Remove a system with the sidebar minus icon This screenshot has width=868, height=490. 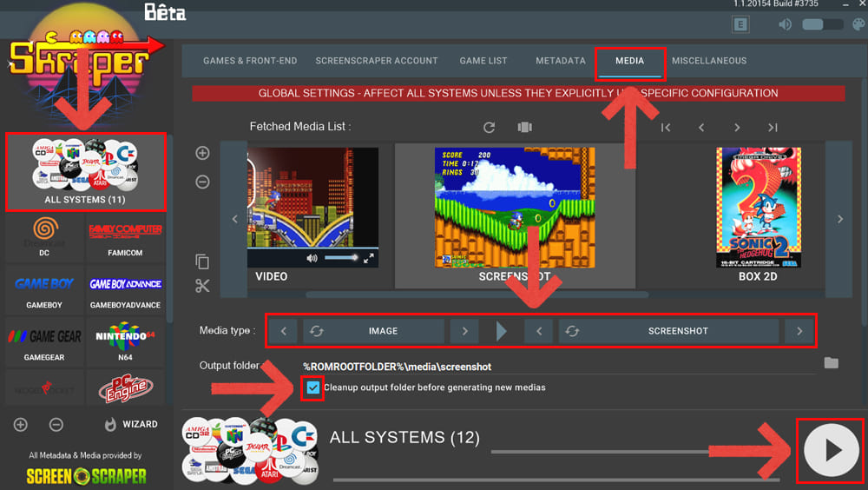(x=56, y=425)
